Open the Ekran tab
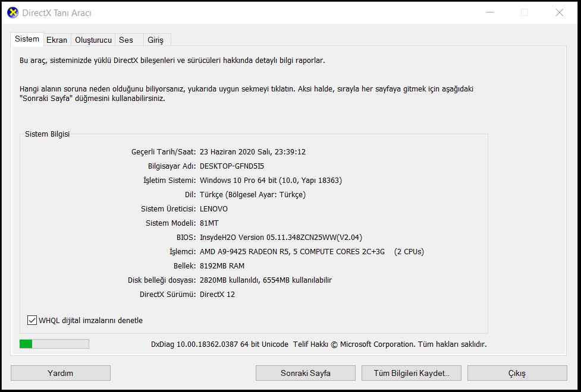This screenshot has height=392, width=581. pos(56,40)
